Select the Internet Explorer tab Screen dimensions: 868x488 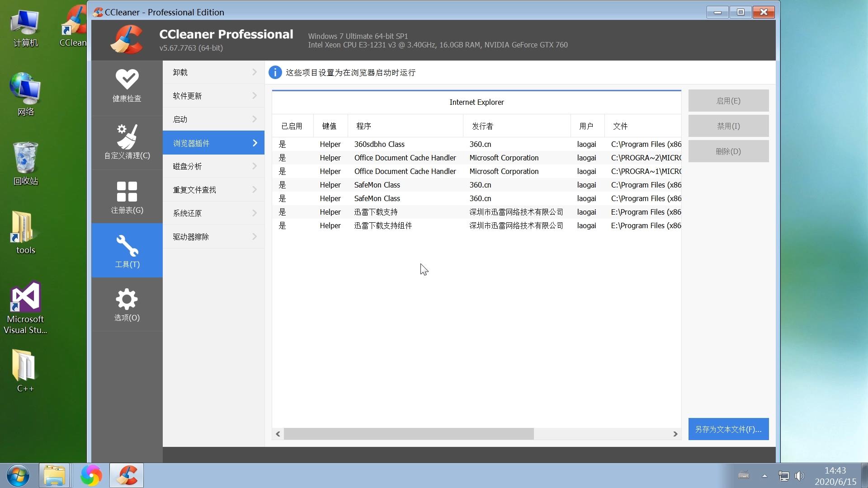click(476, 102)
